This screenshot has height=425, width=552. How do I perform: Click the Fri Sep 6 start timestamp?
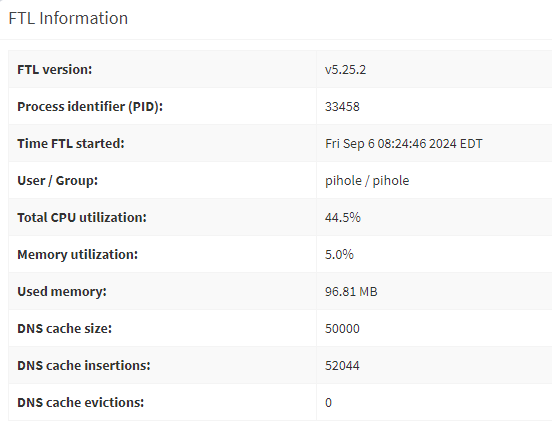pos(404,144)
